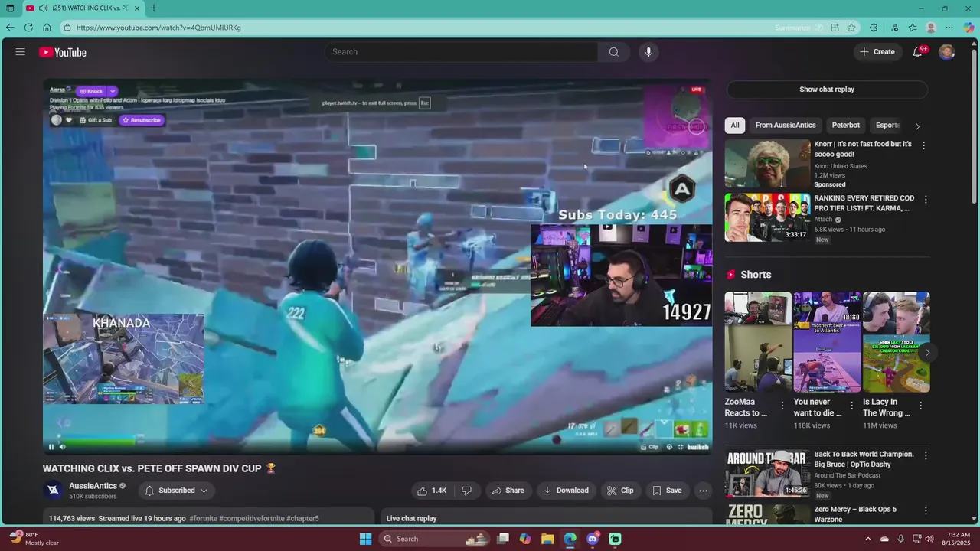
Task: Add this page to browser favorites
Action: click(851, 28)
